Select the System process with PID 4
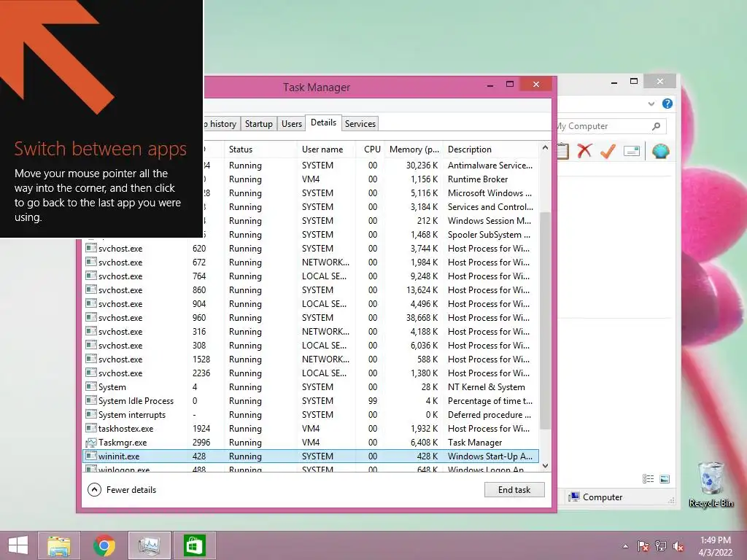The width and height of the screenshot is (747, 560). click(x=311, y=387)
